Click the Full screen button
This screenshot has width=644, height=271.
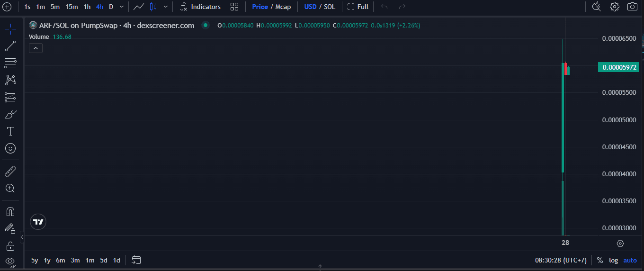pos(358,7)
